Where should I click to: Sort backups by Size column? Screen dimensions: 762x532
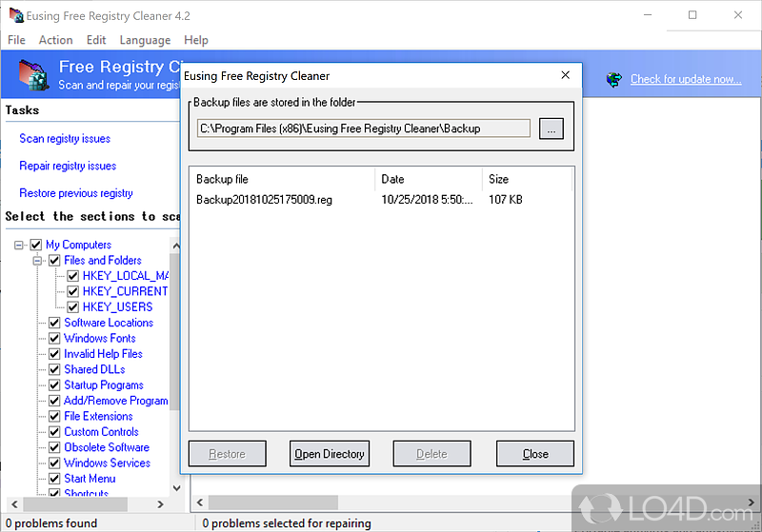click(x=527, y=179)
